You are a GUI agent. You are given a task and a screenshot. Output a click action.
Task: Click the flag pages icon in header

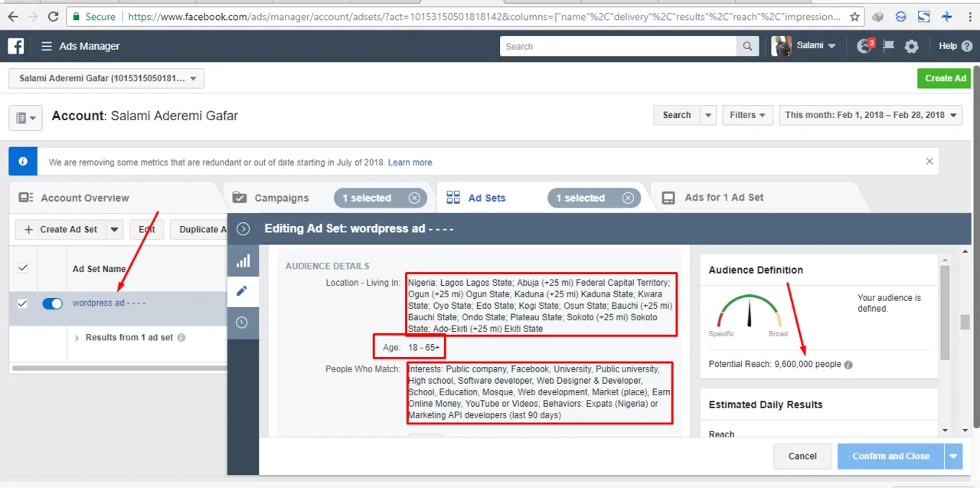click(888, 46)
